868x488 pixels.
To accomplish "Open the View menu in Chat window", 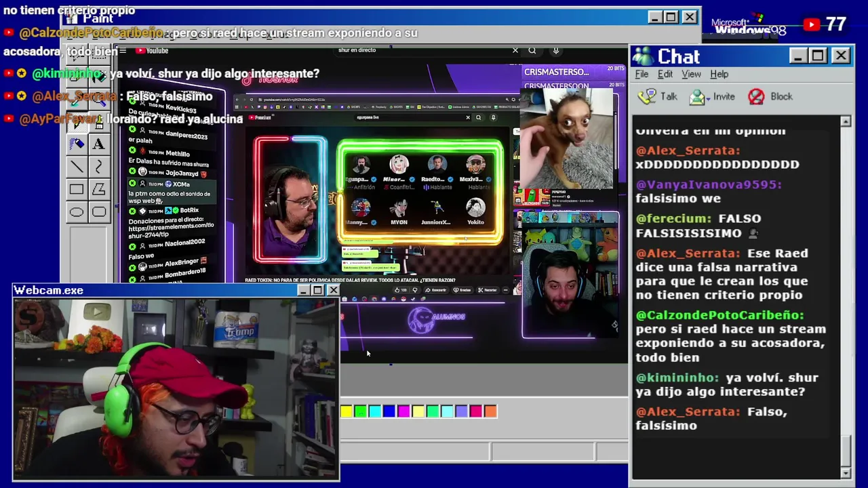I will (691, 74).
